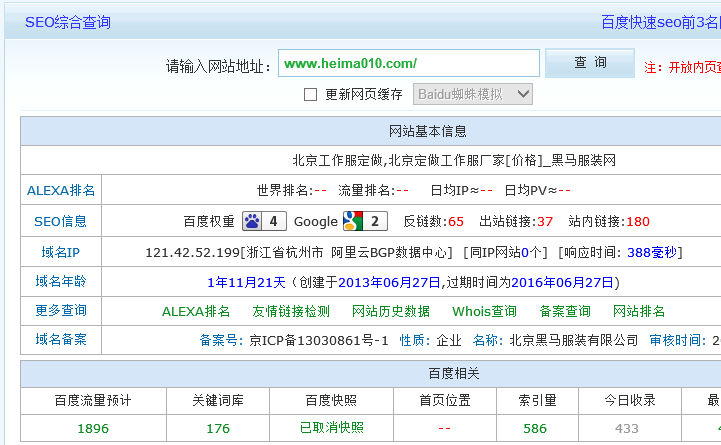Click the 世界排名 label

tap(285, 190)
